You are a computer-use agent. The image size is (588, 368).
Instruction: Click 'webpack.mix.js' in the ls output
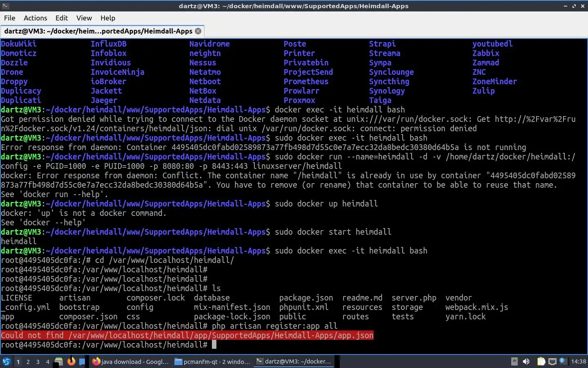[477, 307]
